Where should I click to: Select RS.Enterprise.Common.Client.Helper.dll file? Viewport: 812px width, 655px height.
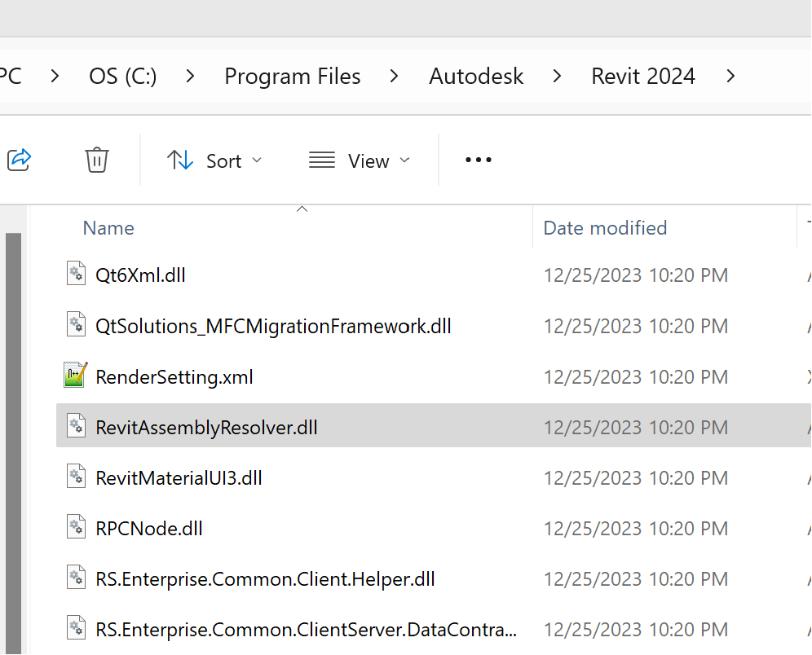click(x=265, y=579)
